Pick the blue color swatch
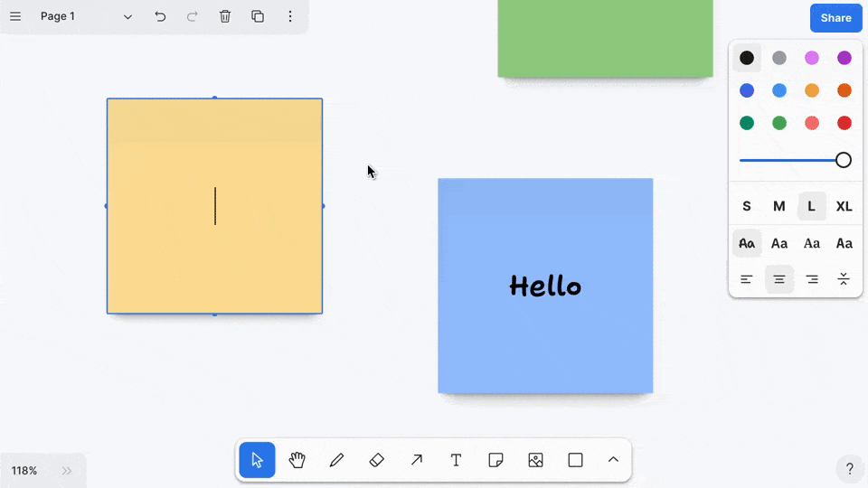Image resolution: width=868 pixels, height=488 pixels. (747, 90)
